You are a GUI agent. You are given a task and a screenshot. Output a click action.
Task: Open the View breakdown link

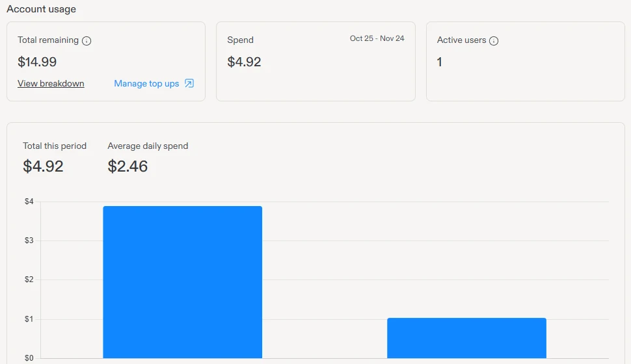(x=51, y=83)
